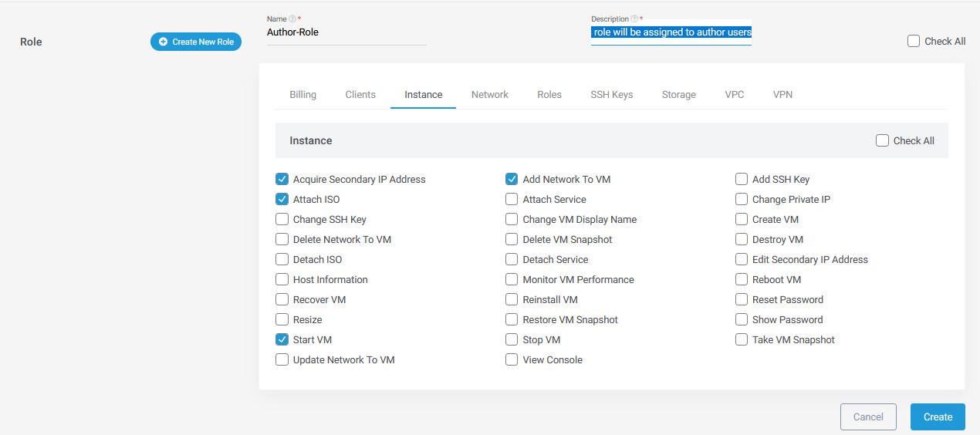Click the Name input field
This screenshot has width=980, height=435.
346,33
